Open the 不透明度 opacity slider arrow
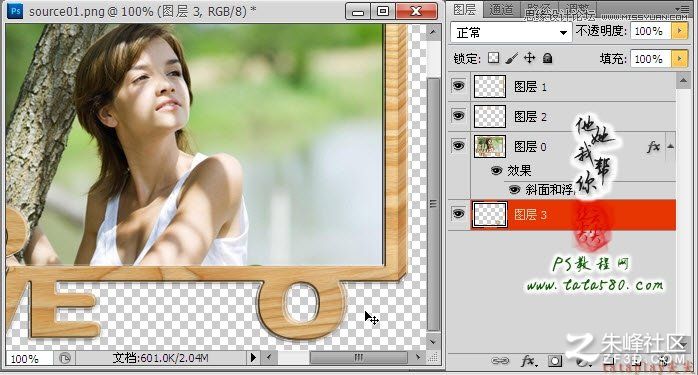The width and height of the screenshot is (698, 375). [x=679, y=31]
